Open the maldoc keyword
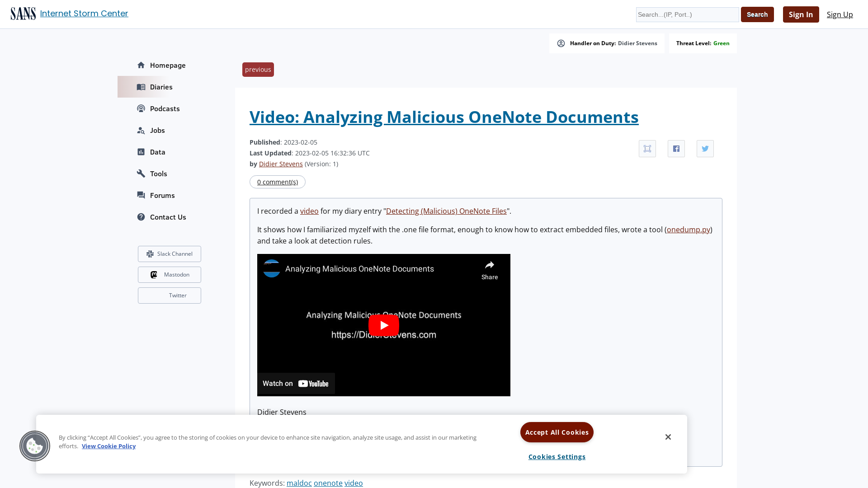The image size is (868, 488). pyautogui.click(x=299, y=483)
